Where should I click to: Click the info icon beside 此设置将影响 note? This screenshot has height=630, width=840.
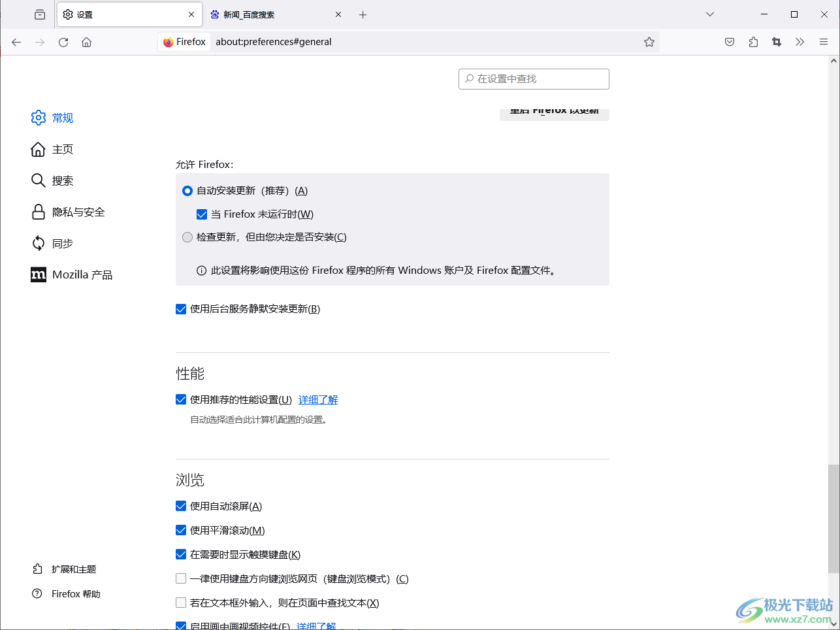pos(202,271)
